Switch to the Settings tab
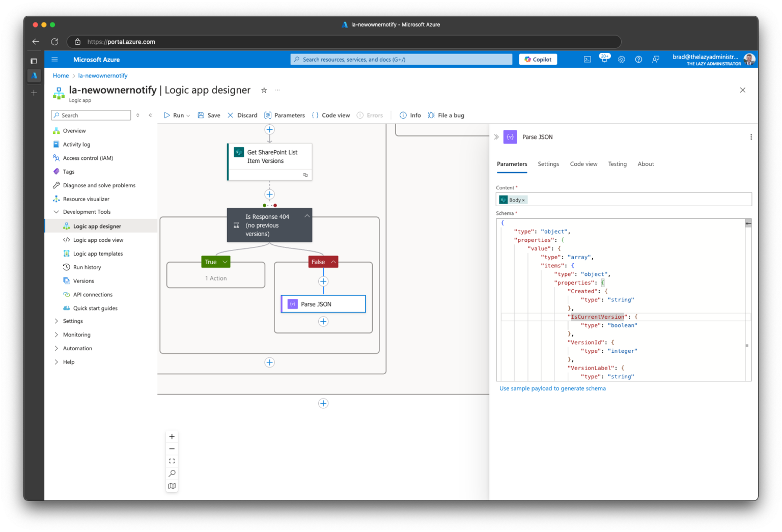The image size is (782, 532). (548, 164)
